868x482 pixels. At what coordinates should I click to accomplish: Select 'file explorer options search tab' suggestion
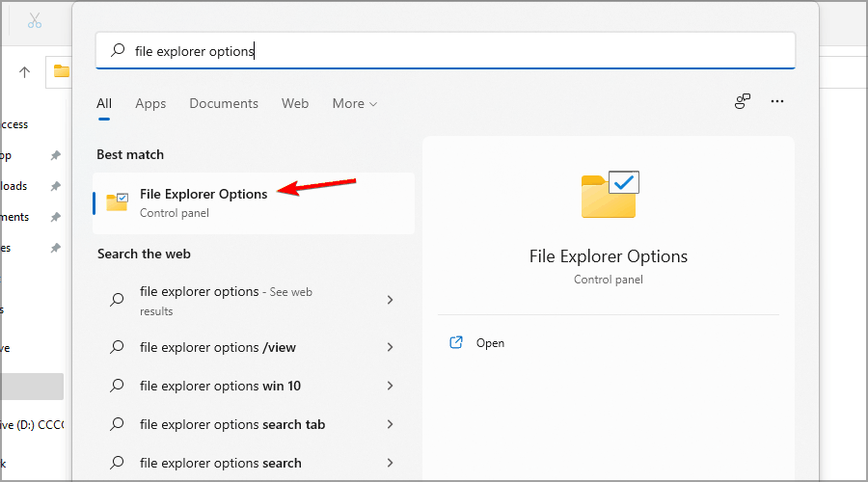[x=254, y=424]
